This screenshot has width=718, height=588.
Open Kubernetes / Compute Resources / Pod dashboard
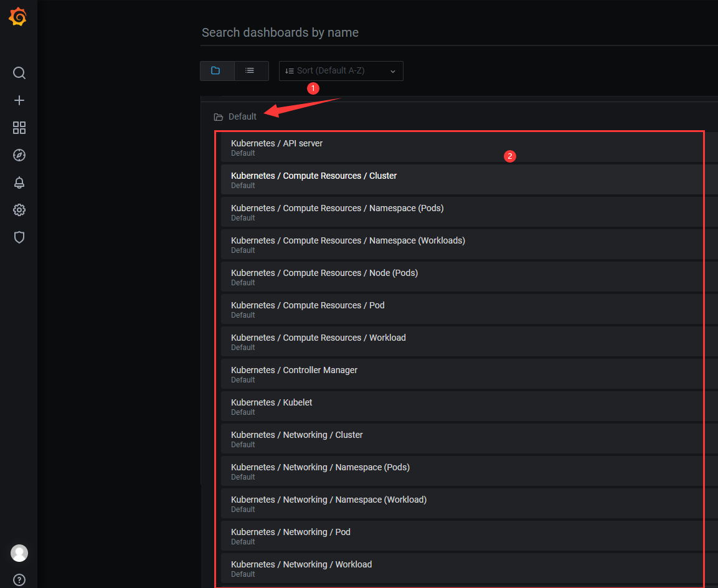(470, 310)
